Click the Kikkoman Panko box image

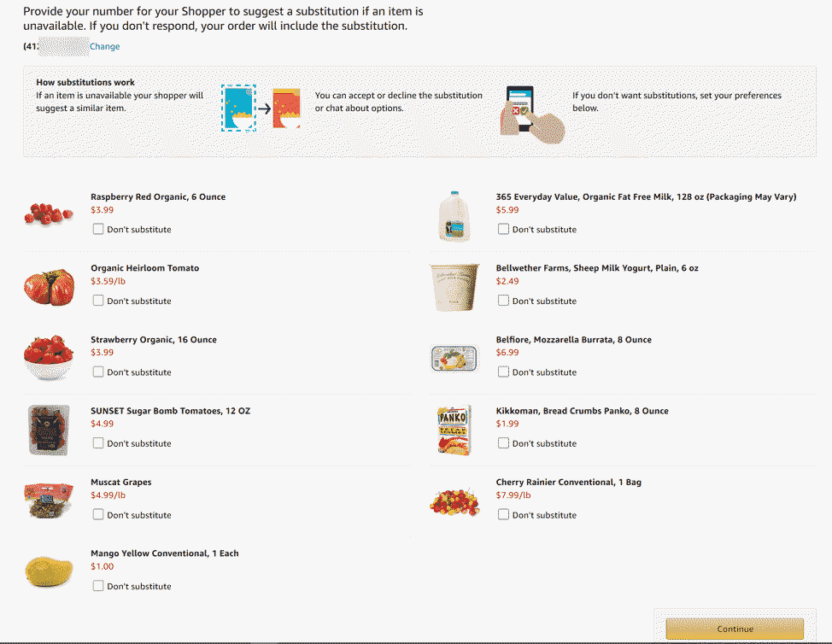[454, 430]
